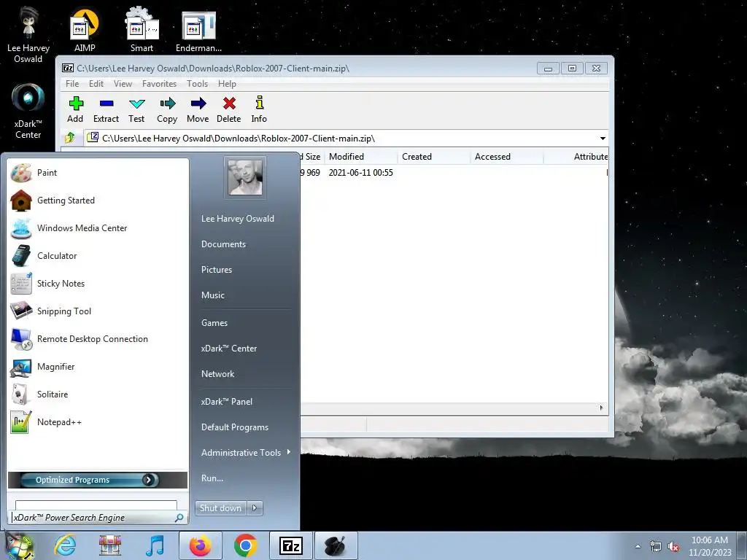This screenshot has height=560, width=747.
Task: Click Run... in Start menu
Action: pos(212,478)
